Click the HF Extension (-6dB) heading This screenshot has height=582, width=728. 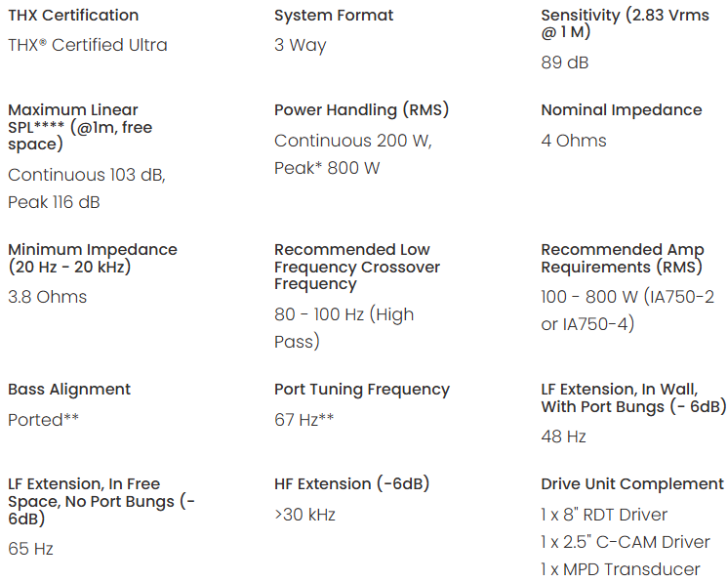[352, 484]
